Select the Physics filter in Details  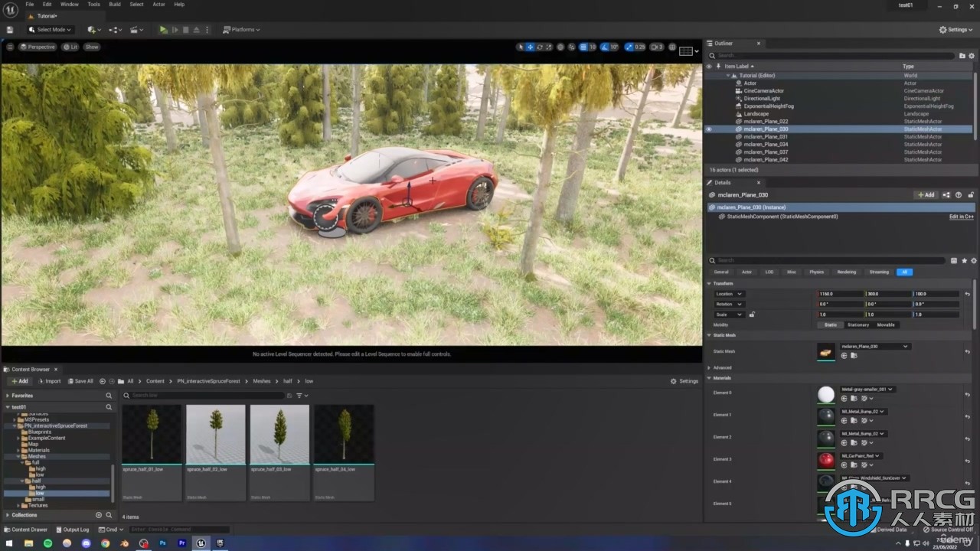point(817,272)
